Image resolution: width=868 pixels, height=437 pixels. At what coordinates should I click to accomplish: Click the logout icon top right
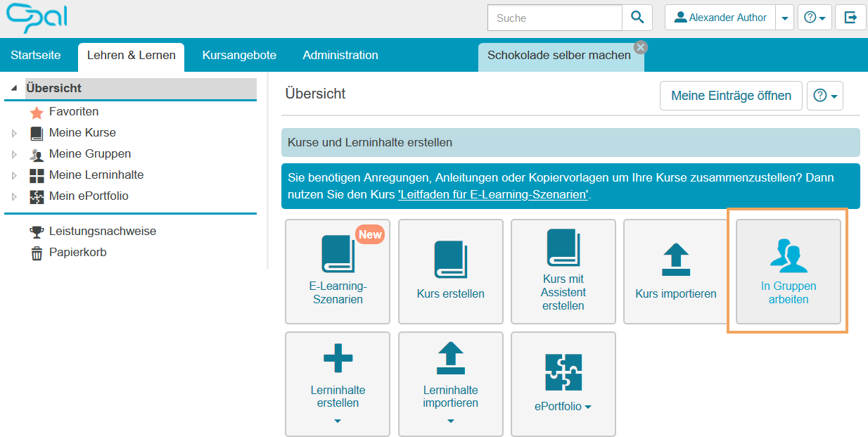pos(850,18)
